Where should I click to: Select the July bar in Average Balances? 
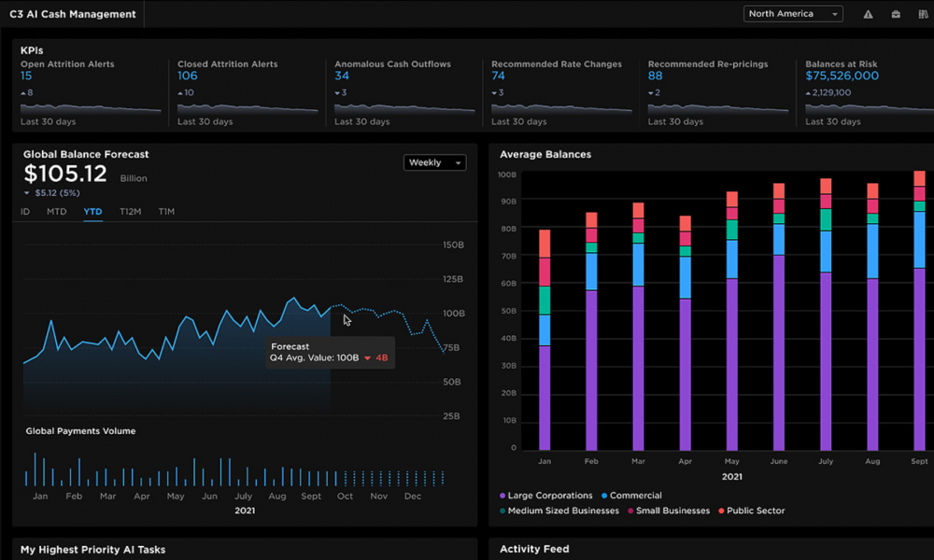tap(826, 315)
